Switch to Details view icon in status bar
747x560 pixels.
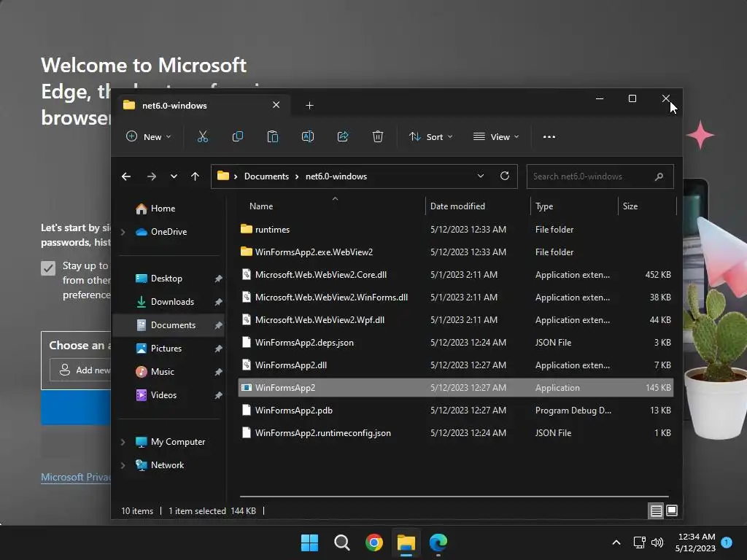pyautogui.click(x=656, y=511)
